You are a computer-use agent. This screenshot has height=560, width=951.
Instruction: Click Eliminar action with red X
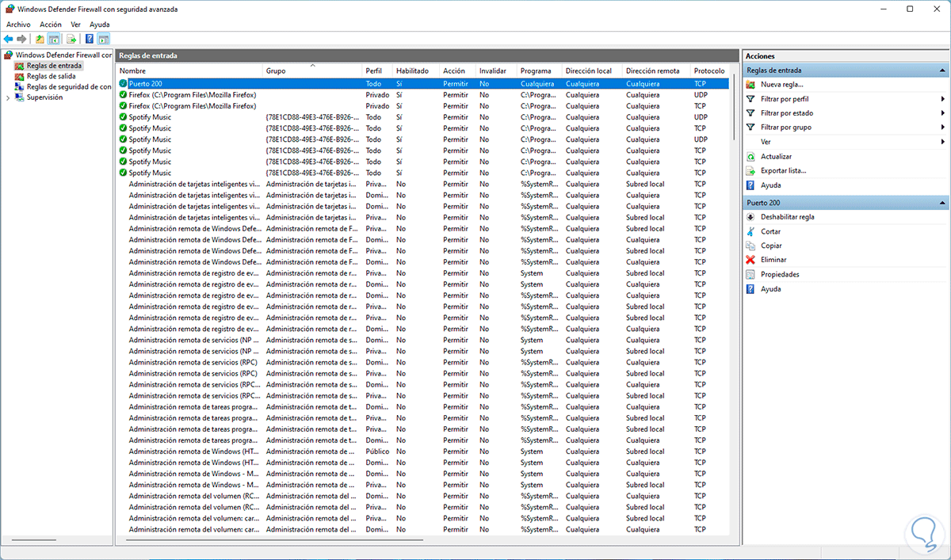tap(773, 260)
